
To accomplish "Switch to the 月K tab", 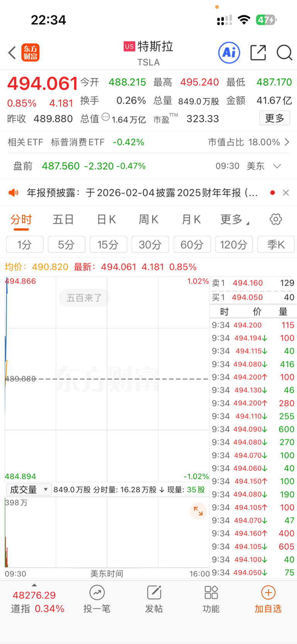I will [191, 220].
